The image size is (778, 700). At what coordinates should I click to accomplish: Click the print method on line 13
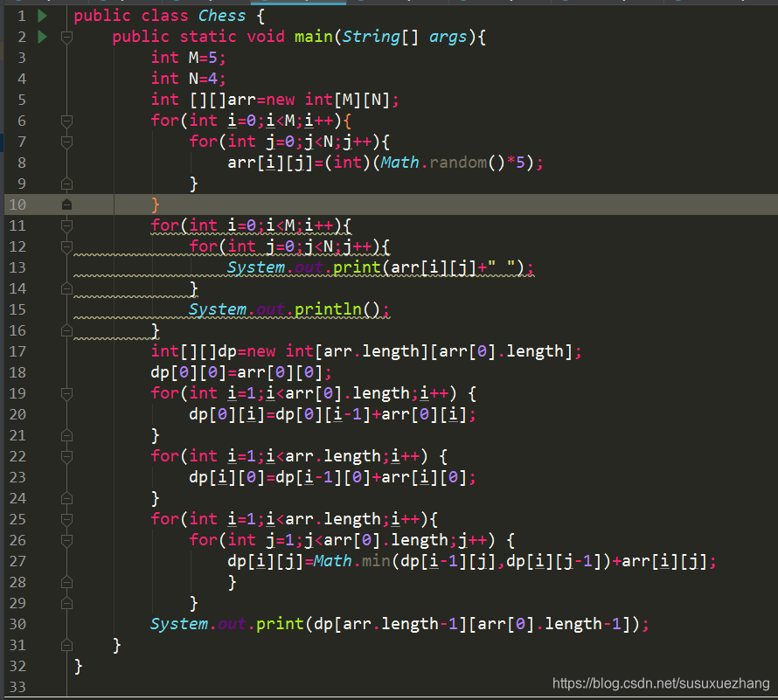point(357,267)
